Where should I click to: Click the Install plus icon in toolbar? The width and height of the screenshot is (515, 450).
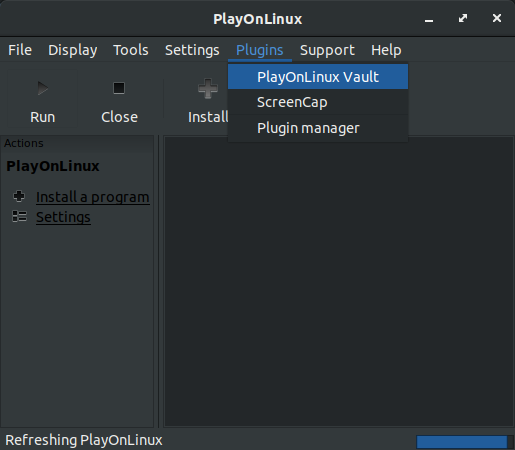[x=208, y=89]
